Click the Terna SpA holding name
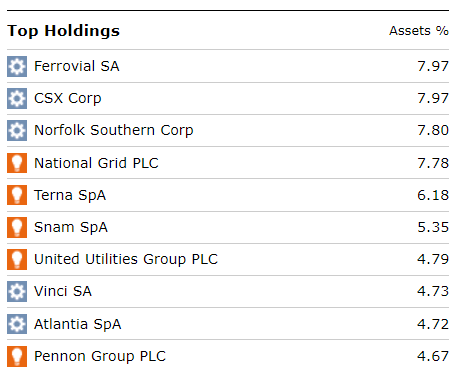The height and width of the screenshot is (379, 457). [x=70, y=195]
